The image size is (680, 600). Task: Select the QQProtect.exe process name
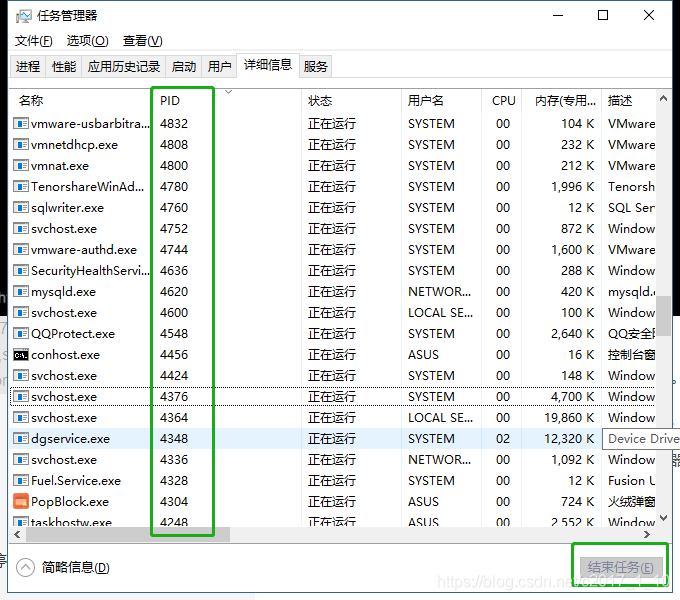click(73, 334)
